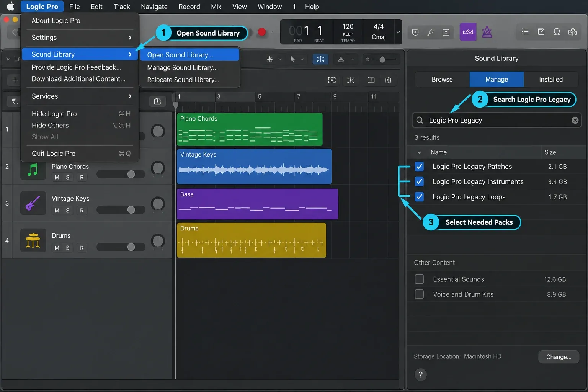Choose Open Sound Library menu item
588x392 pixels.
(x=190, y=55)
